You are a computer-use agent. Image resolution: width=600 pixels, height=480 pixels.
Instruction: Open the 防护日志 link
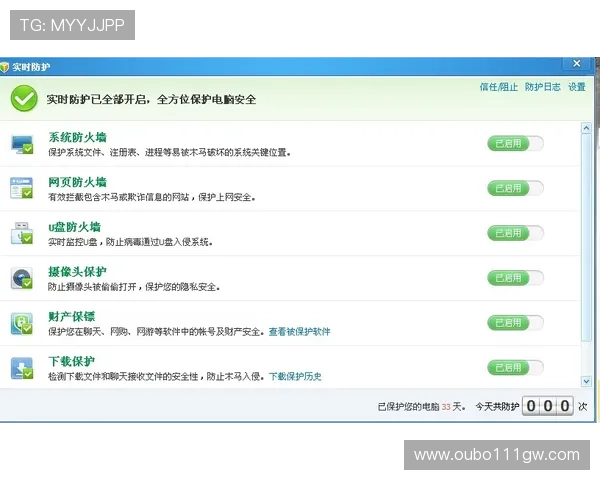(x=543, y=87)
